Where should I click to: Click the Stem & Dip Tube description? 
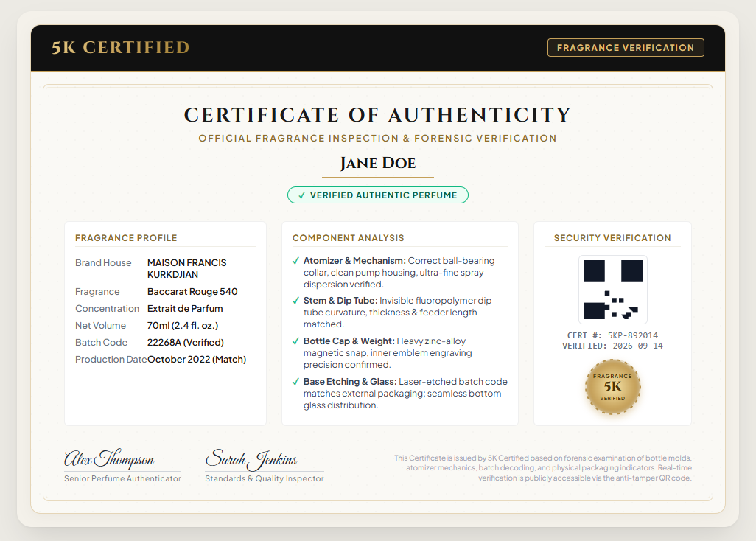point(398,313)
